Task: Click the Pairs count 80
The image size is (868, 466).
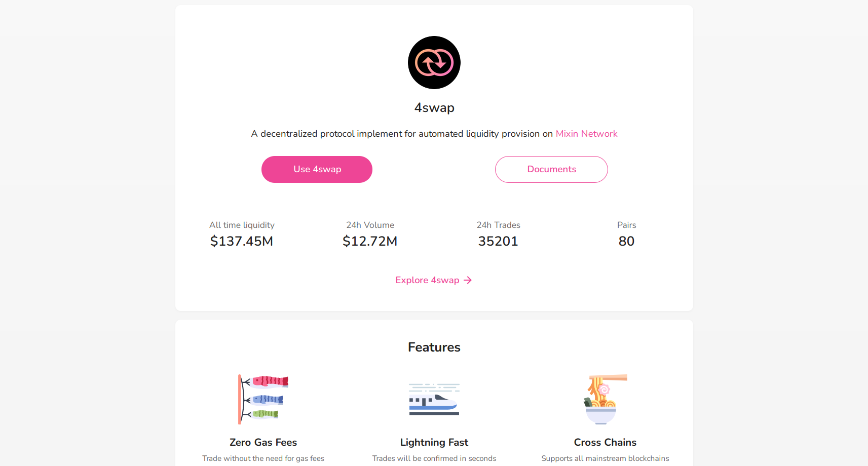Action: coord(626,241)
